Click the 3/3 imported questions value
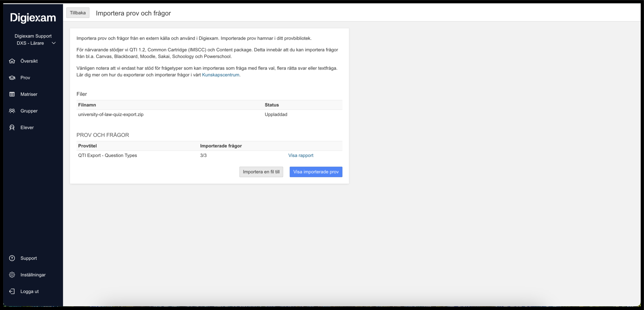The height and width of the screenshot is (310, 644). pyautogui.click(x=203, y=155)
